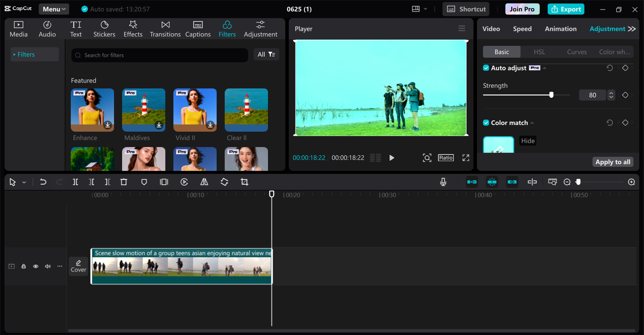Add keyframe for Auto adjust
The height and width of the screenshot is (335, 644).
(625, 68)
